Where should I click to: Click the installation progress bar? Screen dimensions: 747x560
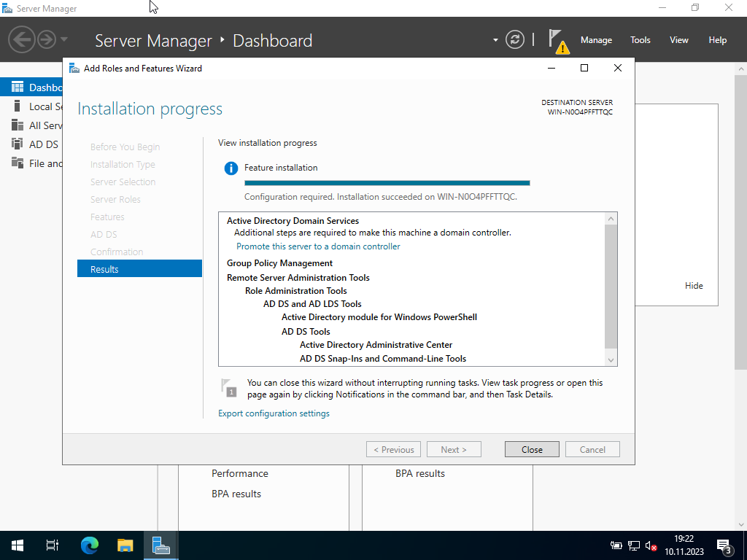click(387, 183)
